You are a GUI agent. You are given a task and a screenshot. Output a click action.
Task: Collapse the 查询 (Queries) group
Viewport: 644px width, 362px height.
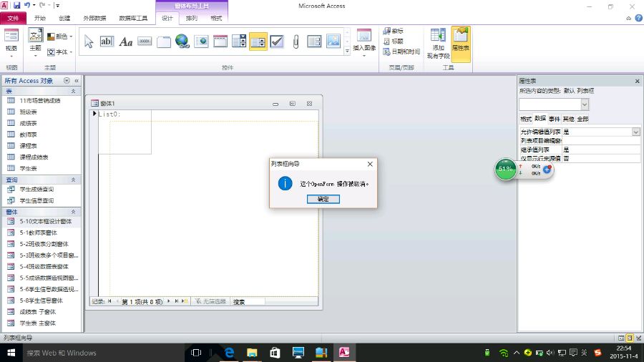coord(73,180)
